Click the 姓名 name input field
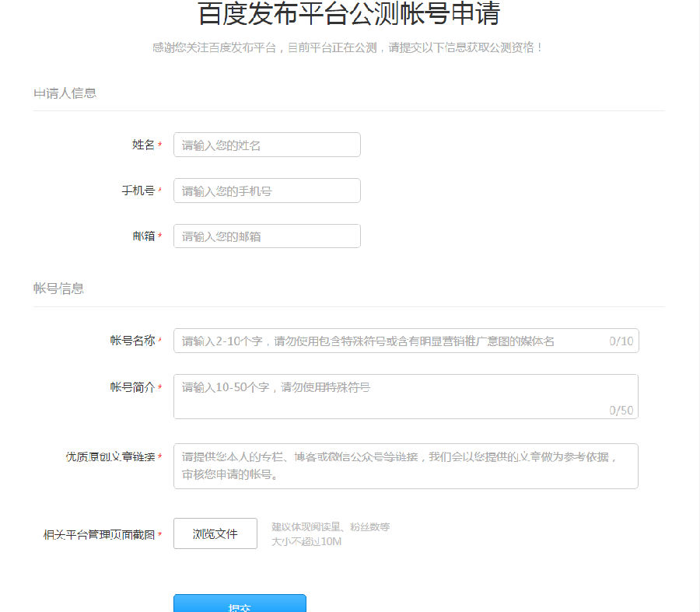Viewport: 700px width, 612px height. (x=267, y=145)
